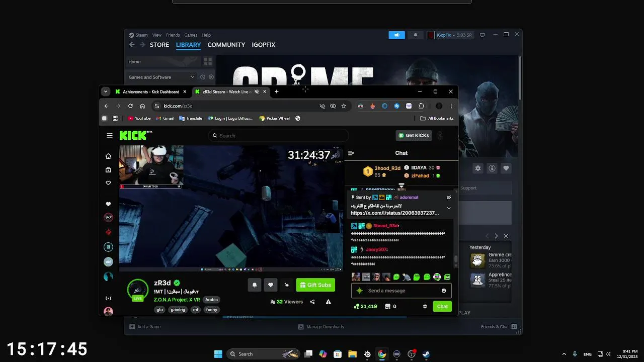644x362 pixels.
Task: Click the Get KICKs button
Action: click(414, 135)
